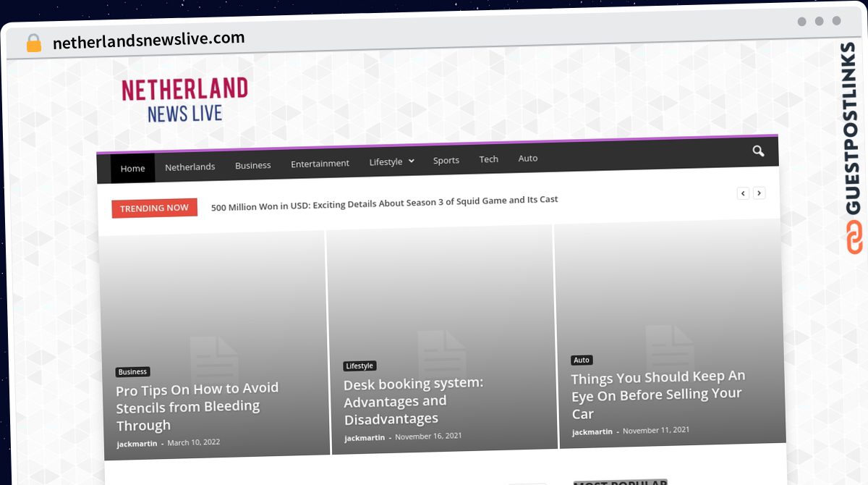Click the Trending Now label
Image resolution: width=868 pixels, height=485 pixels.
point(154,208)
